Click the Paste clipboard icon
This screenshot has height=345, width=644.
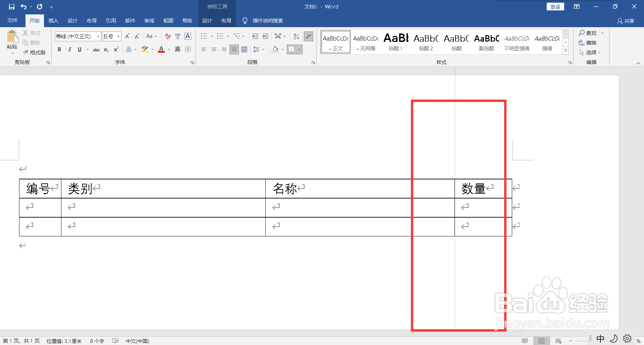(12, 37)
